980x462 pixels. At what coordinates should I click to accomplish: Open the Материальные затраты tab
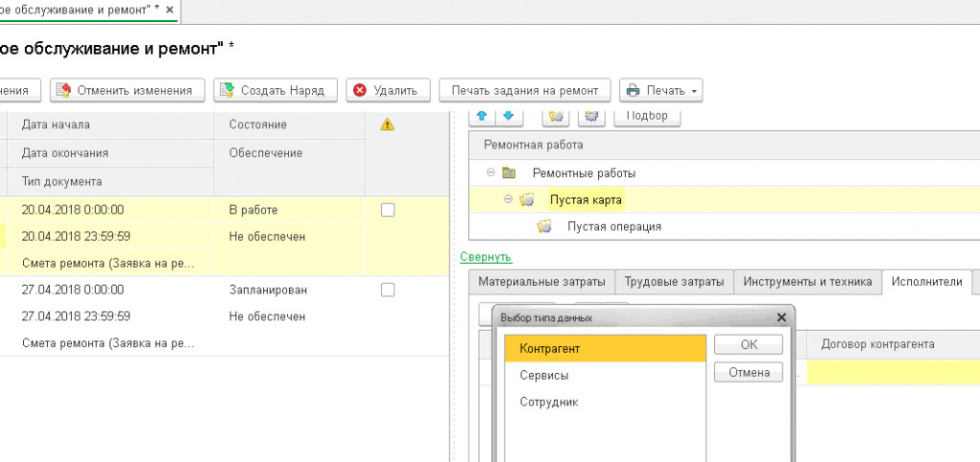tap(541, 282)
